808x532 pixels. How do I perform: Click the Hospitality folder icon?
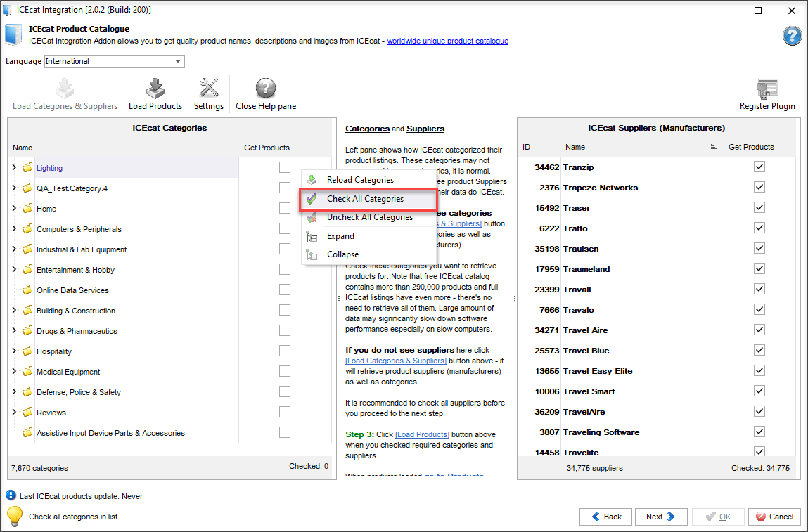[27, 351]
